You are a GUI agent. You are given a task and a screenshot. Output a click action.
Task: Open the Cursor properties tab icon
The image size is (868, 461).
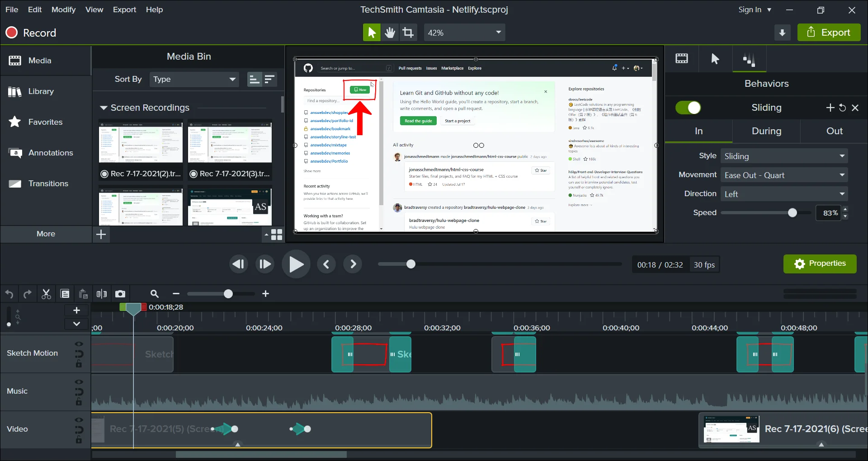(715, 59)
